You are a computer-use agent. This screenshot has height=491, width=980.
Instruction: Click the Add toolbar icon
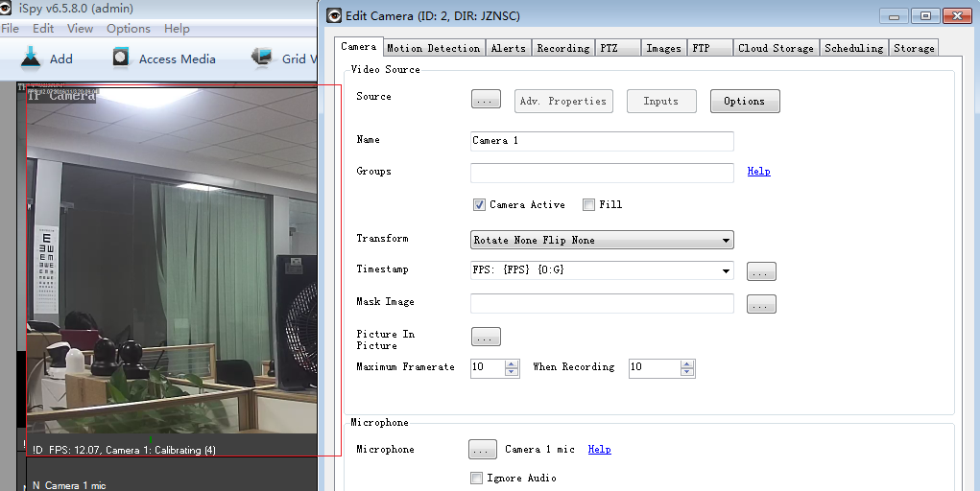click(x=31, y=58)
